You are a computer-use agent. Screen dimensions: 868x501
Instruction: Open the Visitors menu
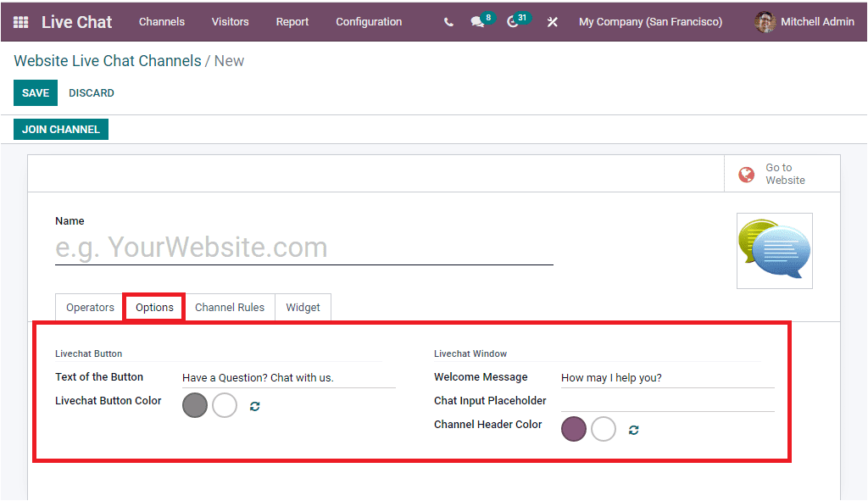[231, 22]
